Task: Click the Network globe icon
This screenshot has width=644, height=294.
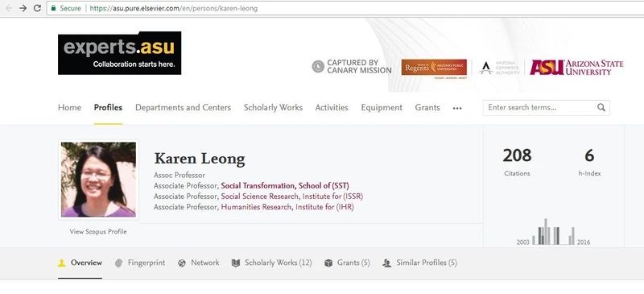Action: coord(182,263)
